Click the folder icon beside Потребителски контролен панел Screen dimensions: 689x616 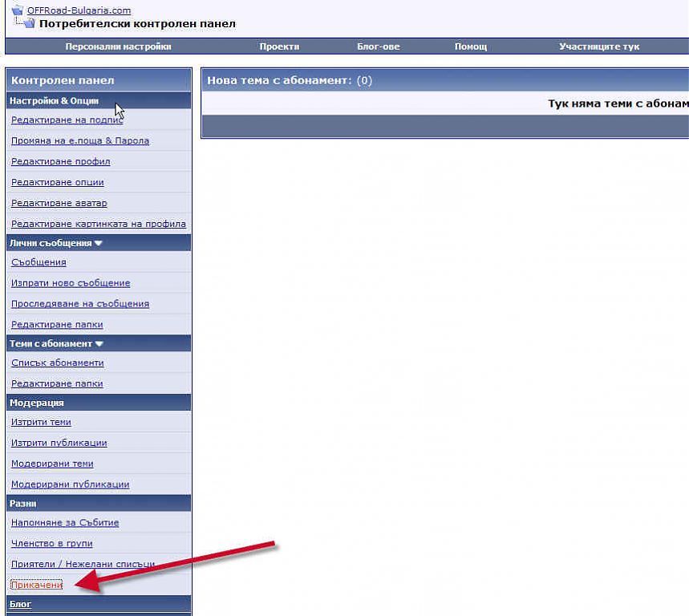coord(30,22)
